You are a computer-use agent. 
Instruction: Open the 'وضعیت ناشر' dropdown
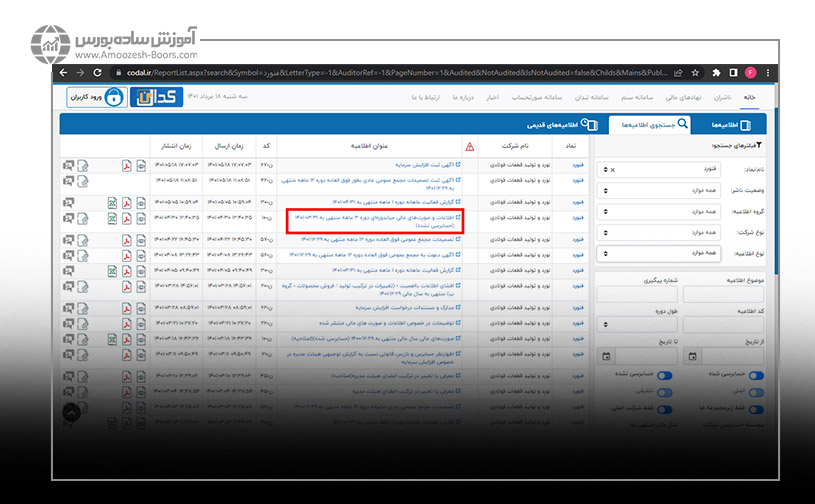click(x=656, y=190)
